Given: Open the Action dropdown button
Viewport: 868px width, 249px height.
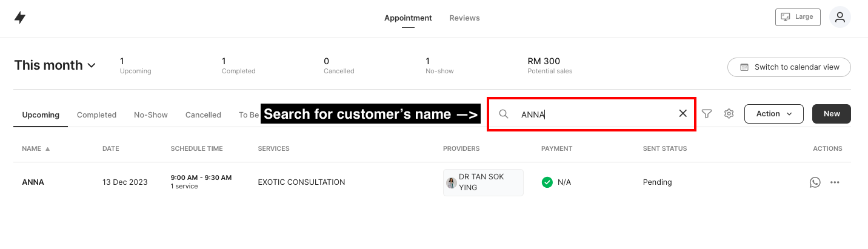Looking at the screenshot, I should 773,113.
